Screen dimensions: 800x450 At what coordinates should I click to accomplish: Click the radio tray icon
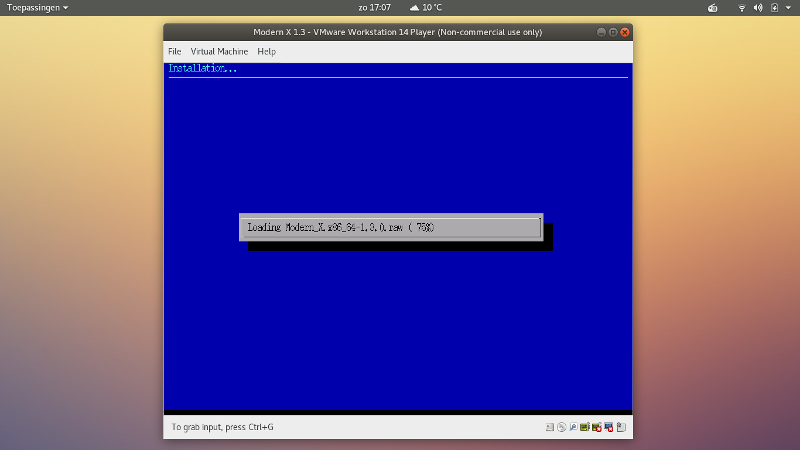[713, 8]
